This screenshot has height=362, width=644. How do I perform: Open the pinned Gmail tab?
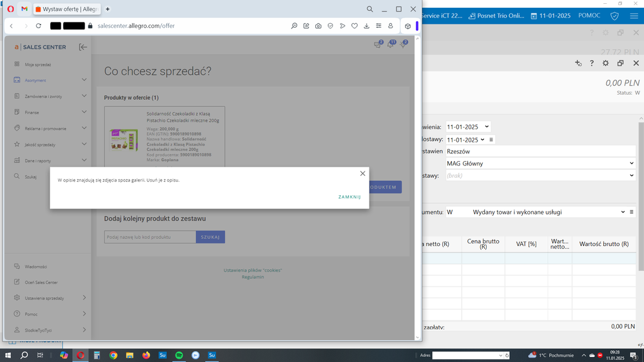[x=24, y=8]
